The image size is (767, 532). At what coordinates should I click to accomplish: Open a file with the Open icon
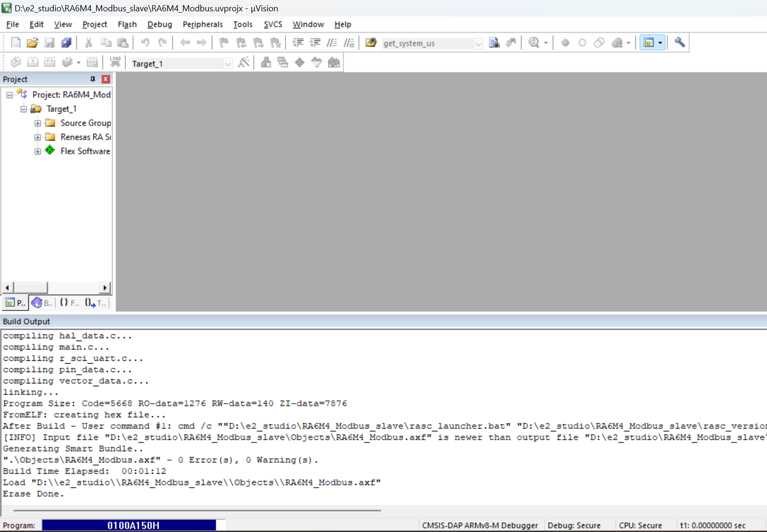pos(32,43)
